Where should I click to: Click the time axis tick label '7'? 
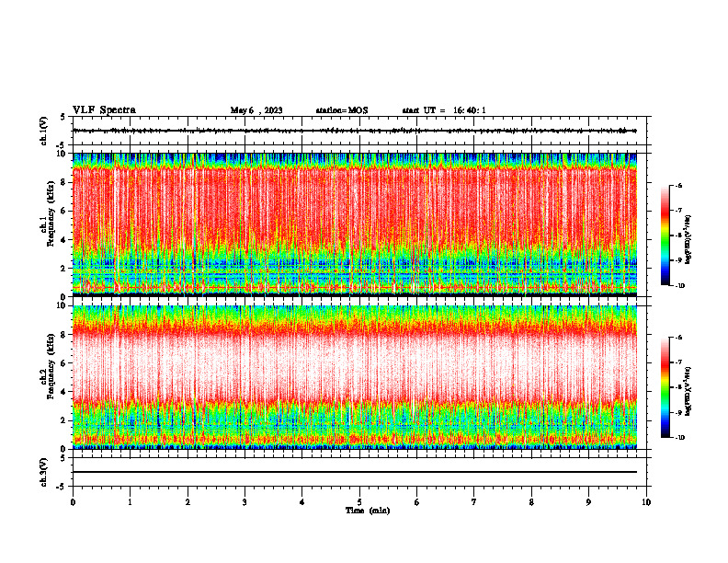(474, 502)
